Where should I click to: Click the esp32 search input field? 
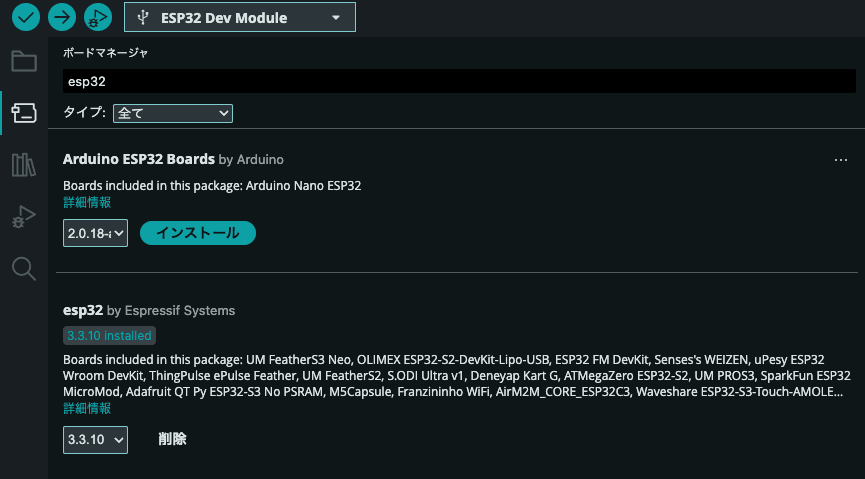coord(459,81)
